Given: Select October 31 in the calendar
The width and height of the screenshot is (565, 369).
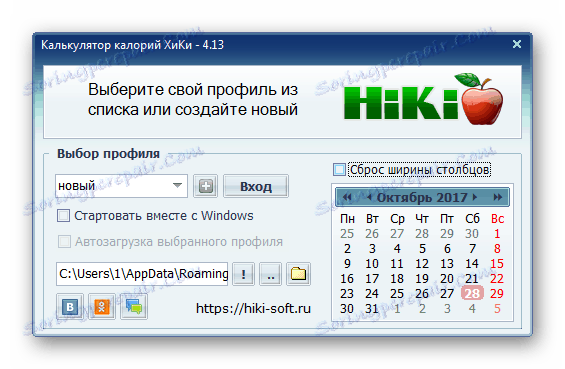Looking at the screenshot, I should tap(372, 308).
